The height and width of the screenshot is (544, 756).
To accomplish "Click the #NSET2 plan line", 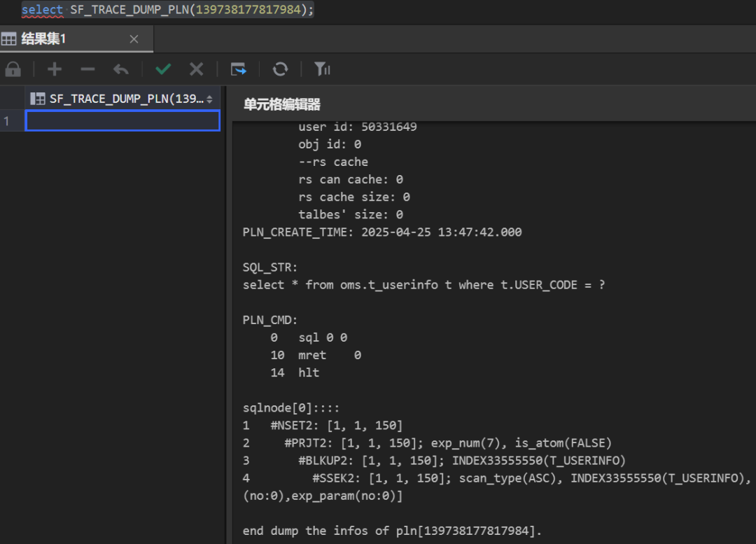I will coord(323,426).
